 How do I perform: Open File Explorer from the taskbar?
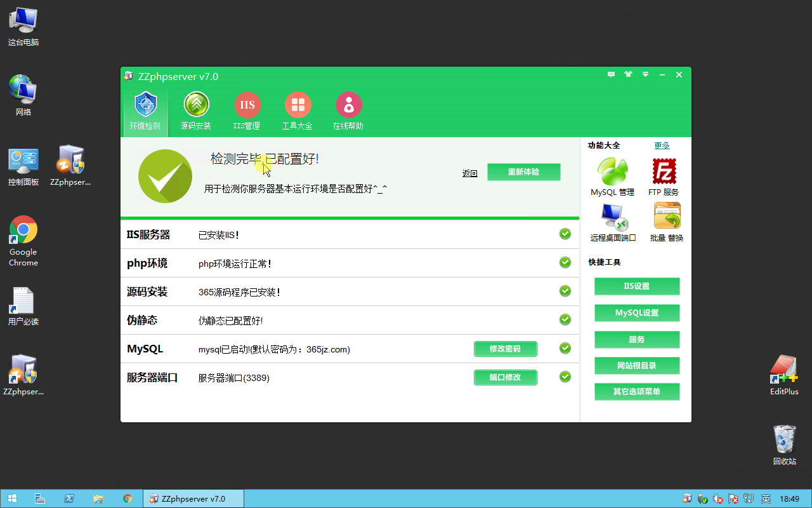tap(98, 498)
